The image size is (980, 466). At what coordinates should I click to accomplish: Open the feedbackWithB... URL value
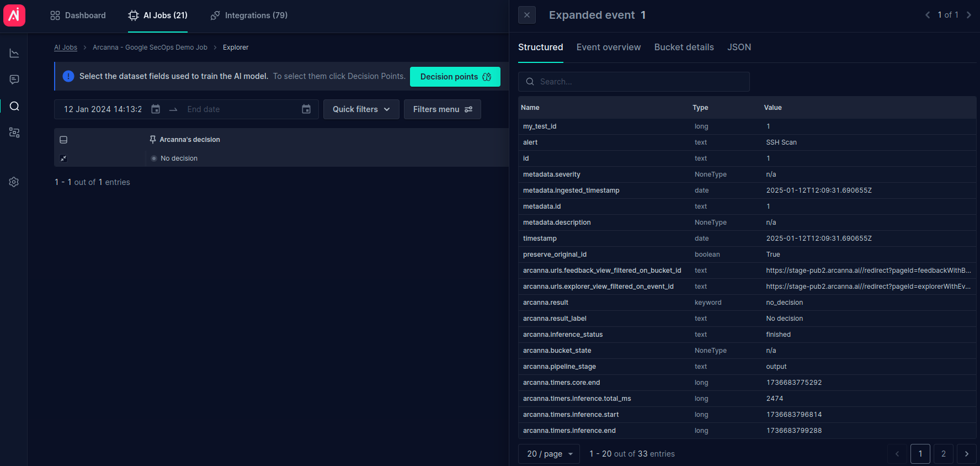869,271
